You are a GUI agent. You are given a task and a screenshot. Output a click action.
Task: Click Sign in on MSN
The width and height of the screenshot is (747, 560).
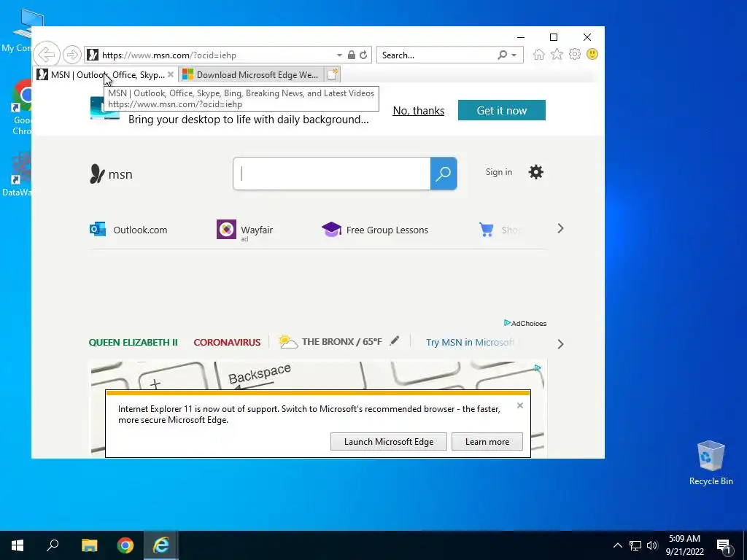(x=499, y=172)
